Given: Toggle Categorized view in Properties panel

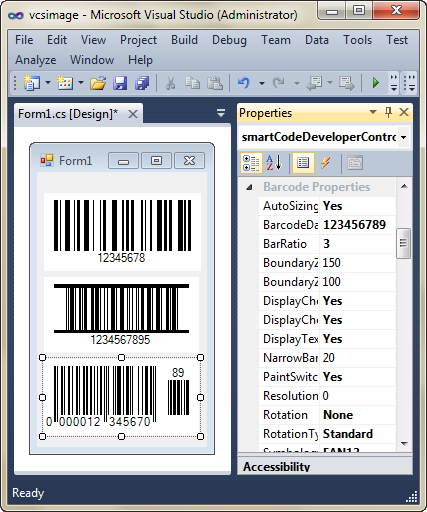Looking at the screenshot, I should (x=251, y=163).
